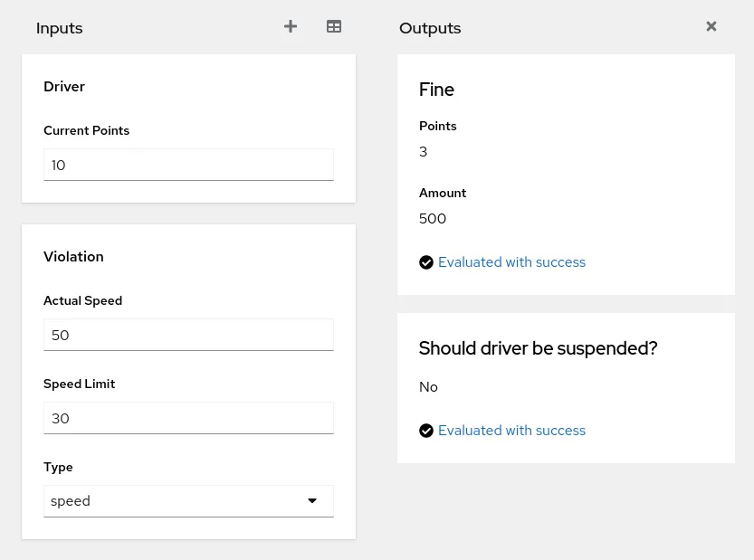Close the Outputs panel
Screen dimensions: 754x560
(711, 26)
